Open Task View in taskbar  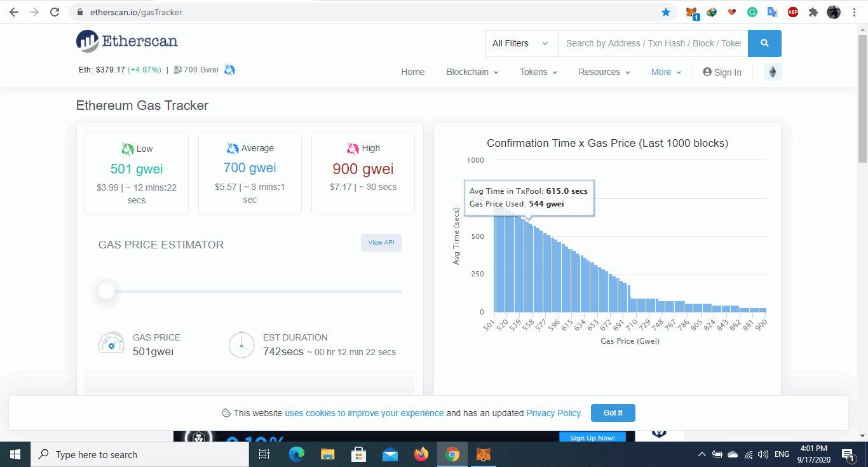click(x=264, y=454)
